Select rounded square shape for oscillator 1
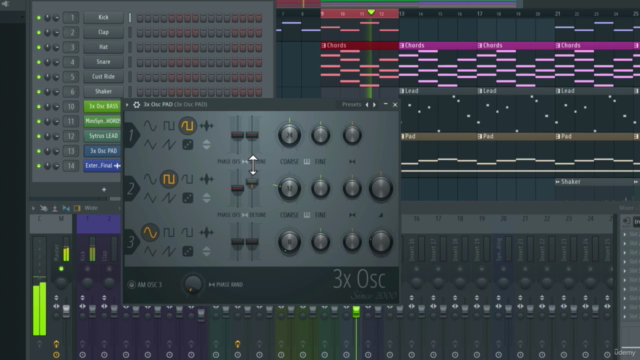Image resolution: width=640 pixels, height=360 pixels. 187,126
